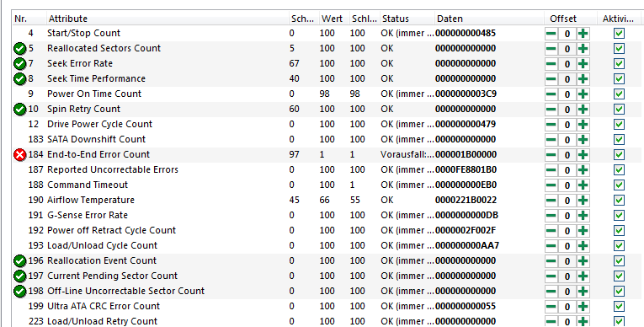
Task: Decrease offset for End-to-End Error Count
Action: coord(551,155)
